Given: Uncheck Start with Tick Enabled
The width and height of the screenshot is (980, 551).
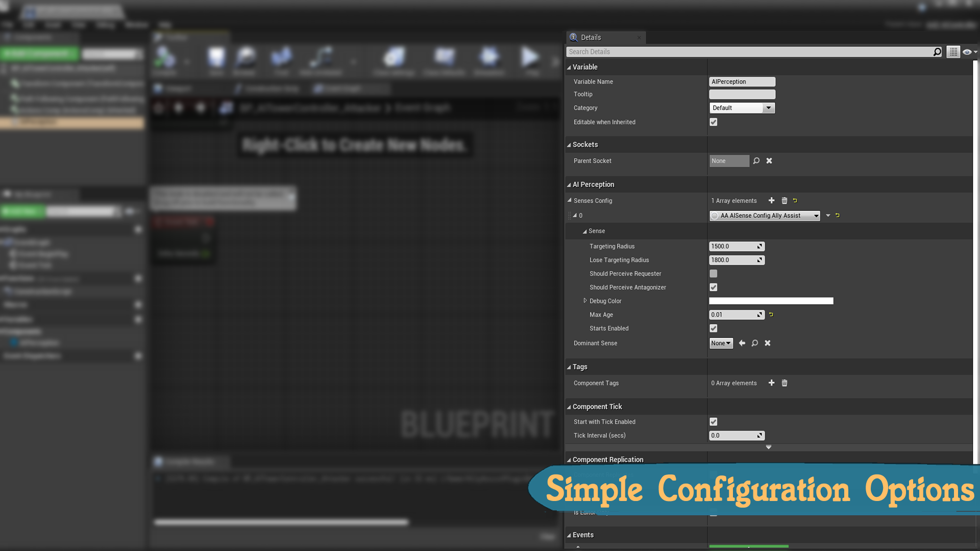Looking at the screenshot, I should point(714,422).
